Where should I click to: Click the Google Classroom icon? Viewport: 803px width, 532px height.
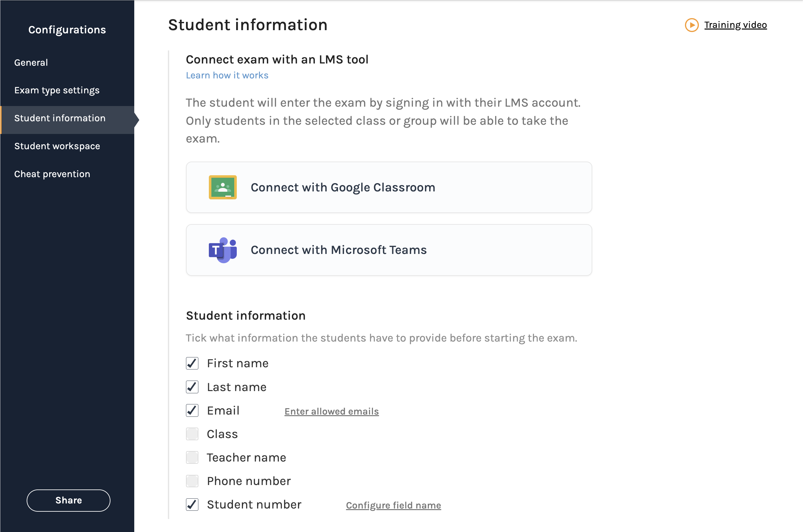pos(222,187)
